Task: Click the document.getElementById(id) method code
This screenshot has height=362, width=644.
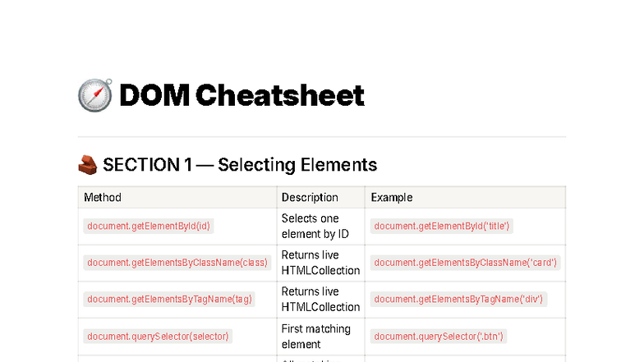Action: point(149,226)
